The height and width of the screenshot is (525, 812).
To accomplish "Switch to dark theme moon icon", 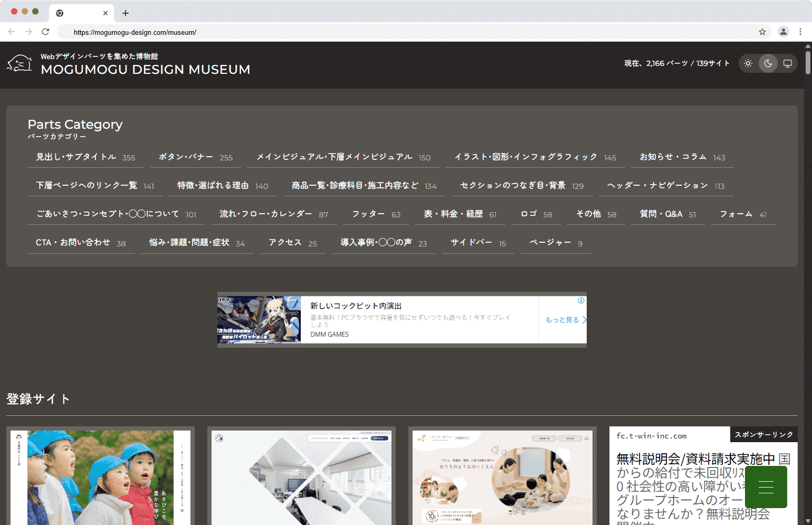I will click(x=768, y=63).
